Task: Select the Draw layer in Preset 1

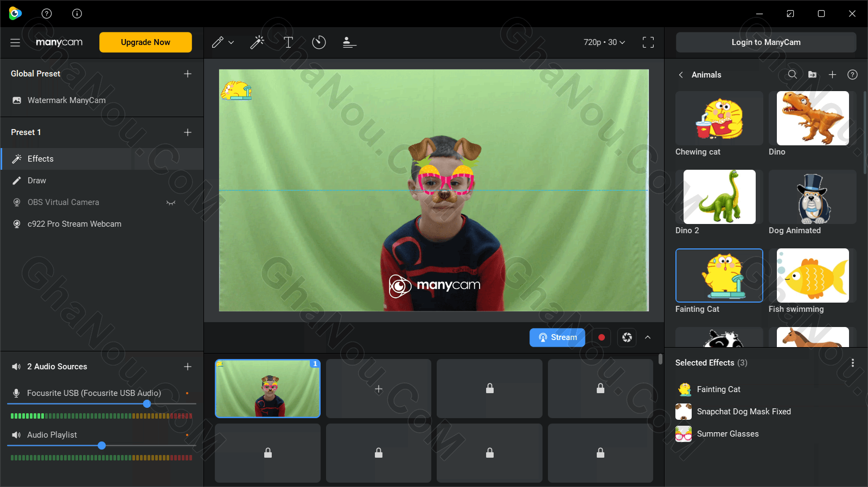Action: [102, 181]
